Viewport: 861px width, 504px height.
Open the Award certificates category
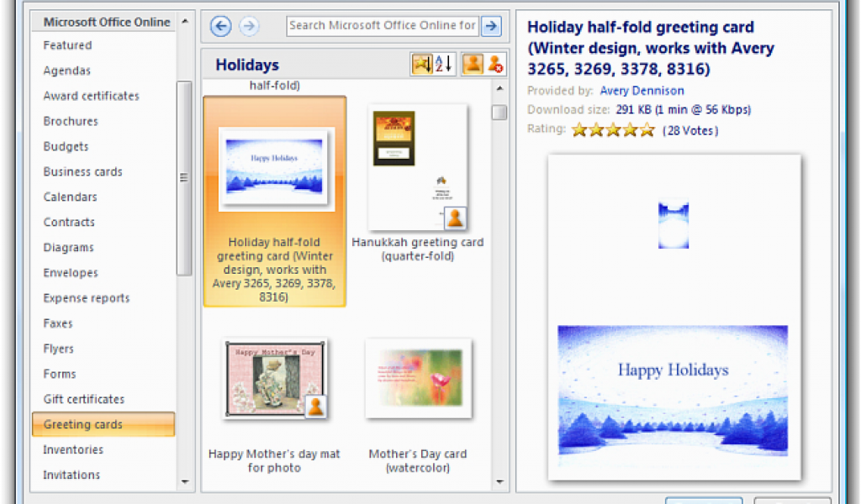91,96
